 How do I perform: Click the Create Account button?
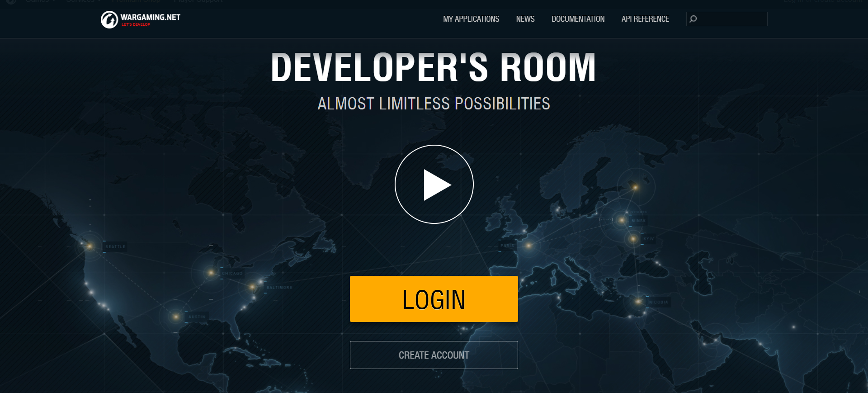point(434,355)
